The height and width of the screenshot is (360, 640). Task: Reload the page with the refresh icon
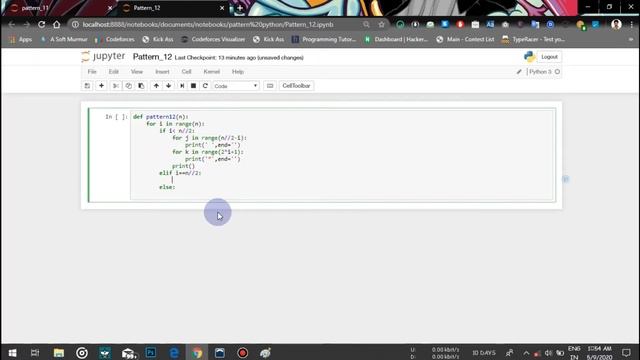(x=42, y=24)
